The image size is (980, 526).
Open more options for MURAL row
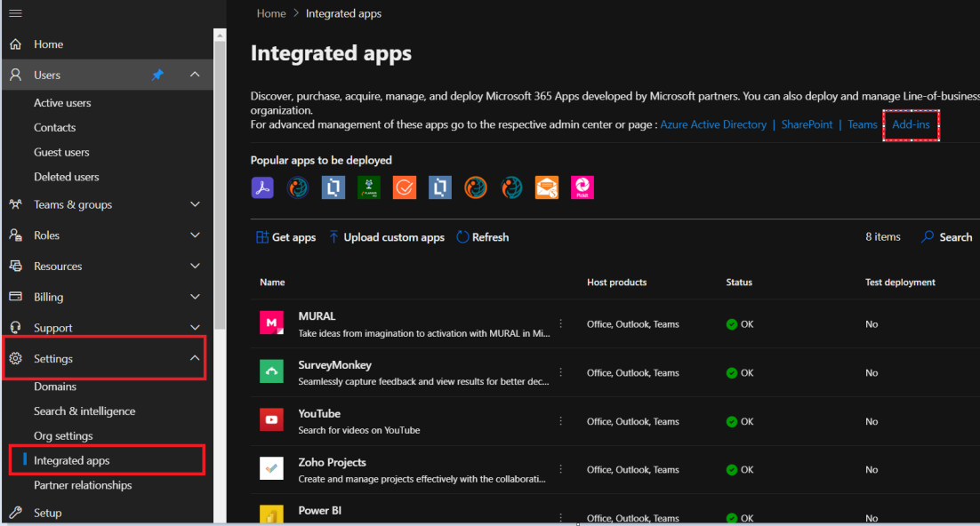pos(560,323)
